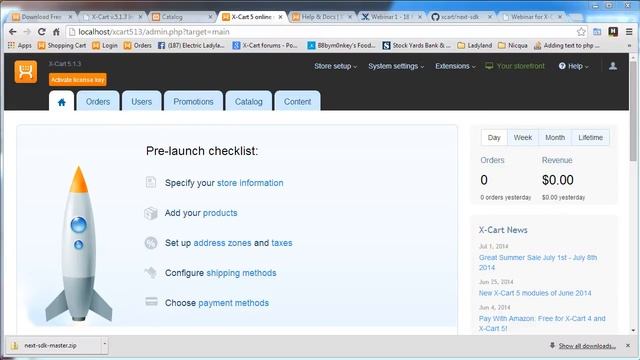The image size is (640, 360).
Task: Open the address zones link
Action: click(x=222, y=243)
